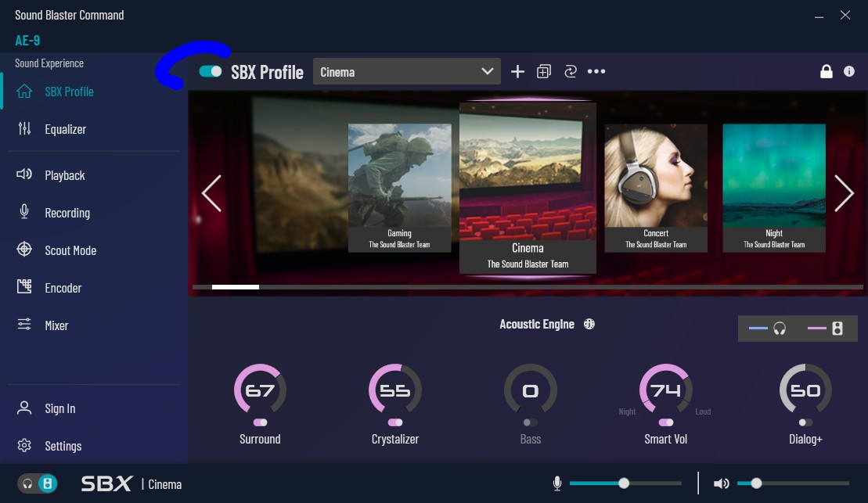
Task: Open Settings in the sidebar
Action: tap(63, 446)
